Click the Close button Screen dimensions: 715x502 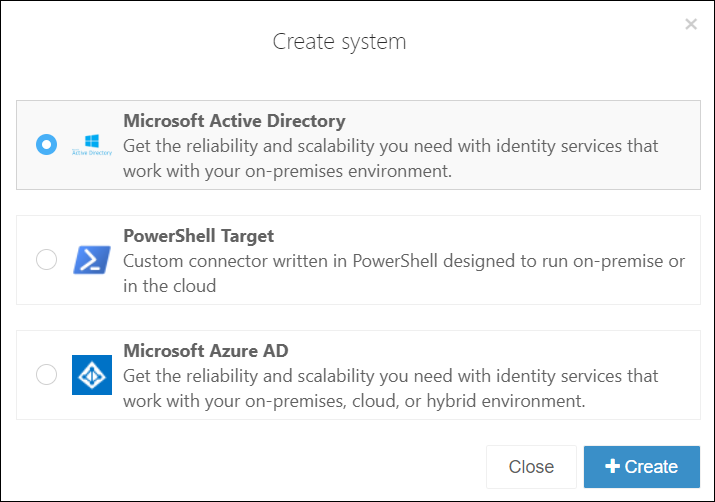coord(531,467)
